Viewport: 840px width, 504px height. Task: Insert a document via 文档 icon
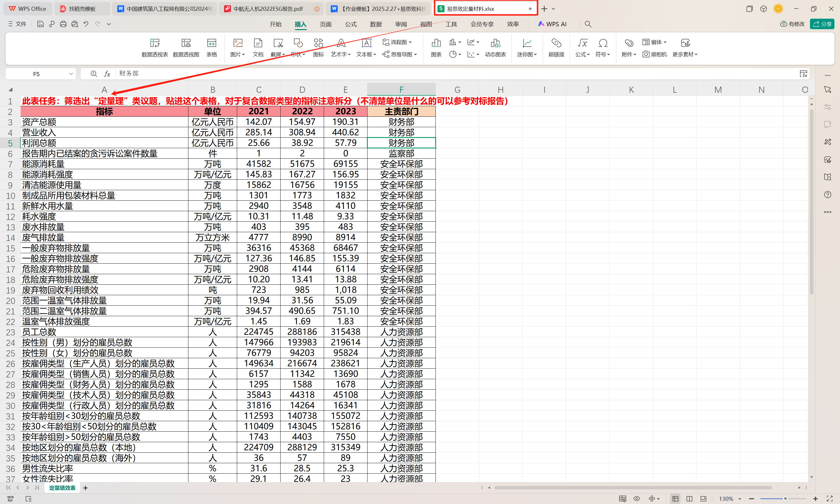click(x=258, y=48)
